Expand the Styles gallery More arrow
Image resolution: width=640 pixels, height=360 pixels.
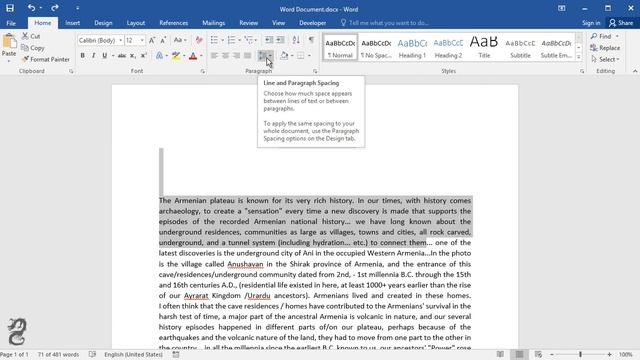tap(579, 58)
